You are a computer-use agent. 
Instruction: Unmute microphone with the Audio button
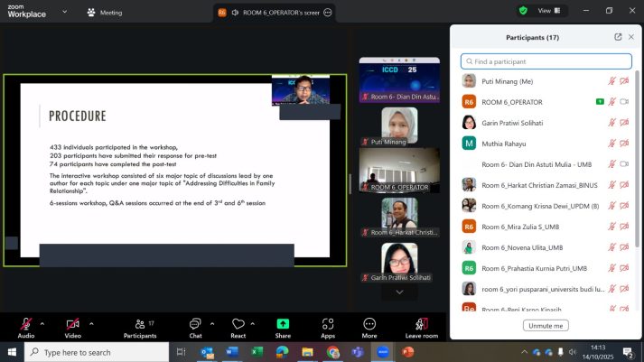[25, 324]
